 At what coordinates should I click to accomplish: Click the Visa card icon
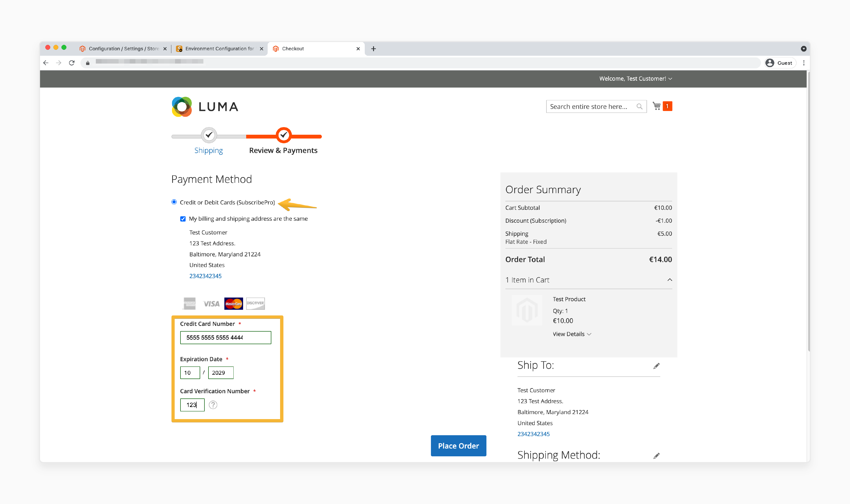click(x=211, y=304)
